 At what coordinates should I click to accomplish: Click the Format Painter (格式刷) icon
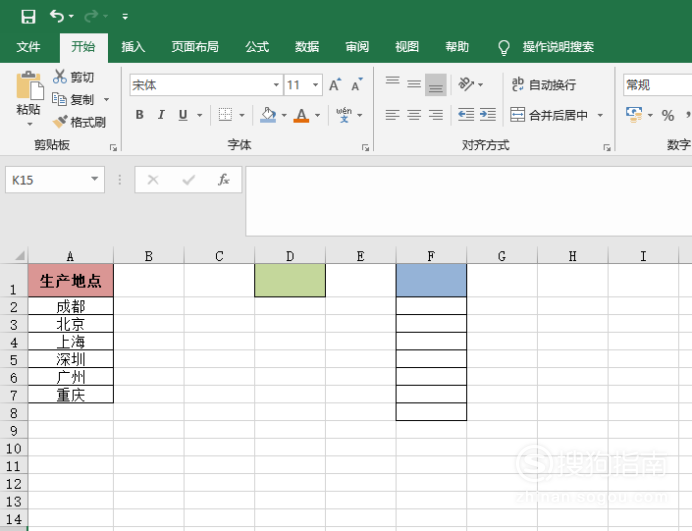point(60,122)
